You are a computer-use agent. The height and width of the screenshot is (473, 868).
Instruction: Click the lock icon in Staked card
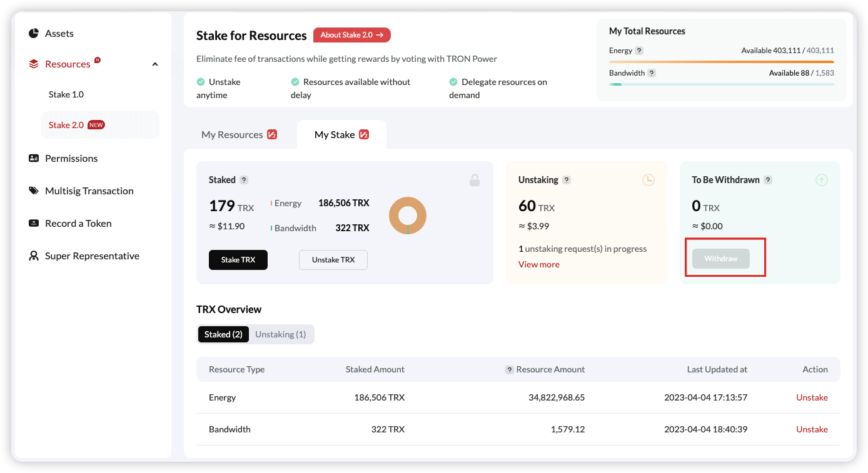[x=475, y=180]
